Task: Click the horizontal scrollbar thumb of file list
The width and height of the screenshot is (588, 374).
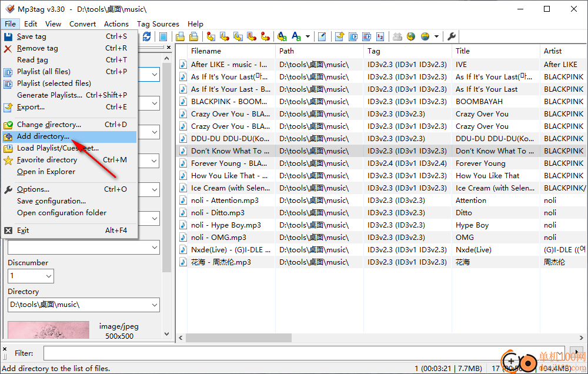Action: click(239, 338)
